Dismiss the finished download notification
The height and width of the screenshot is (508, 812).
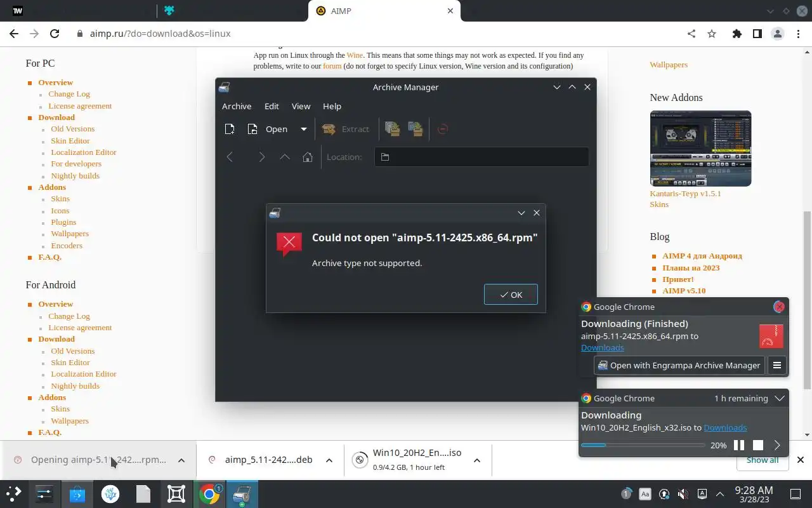click(x=779, y=307)
